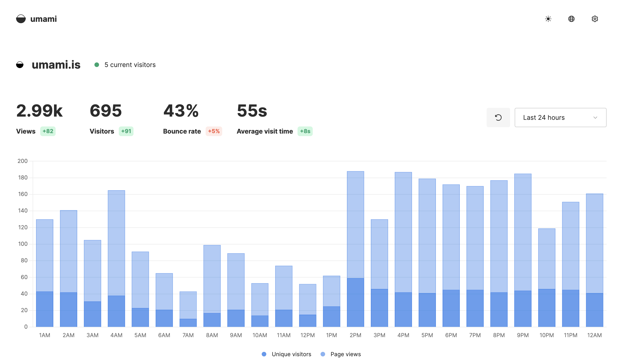Viewport: 636px width, 364px height.
Task: Click the +5% bounce rate badge
Action: (214, 131)
